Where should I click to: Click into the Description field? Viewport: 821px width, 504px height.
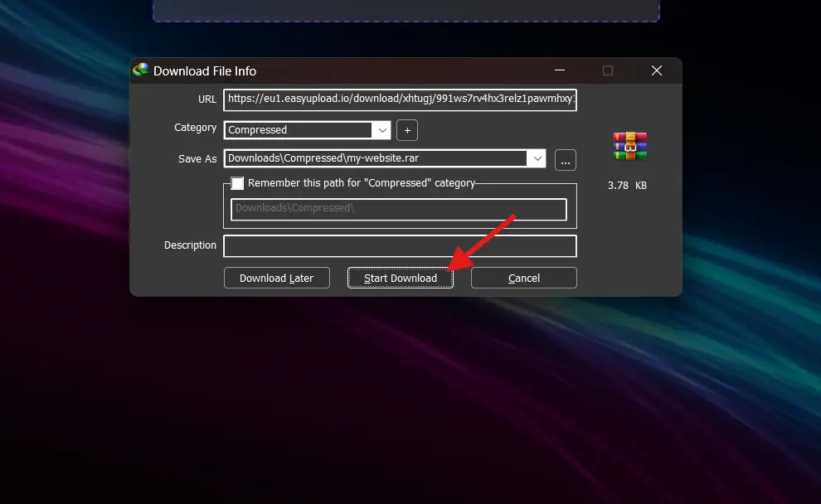(400, 246)
